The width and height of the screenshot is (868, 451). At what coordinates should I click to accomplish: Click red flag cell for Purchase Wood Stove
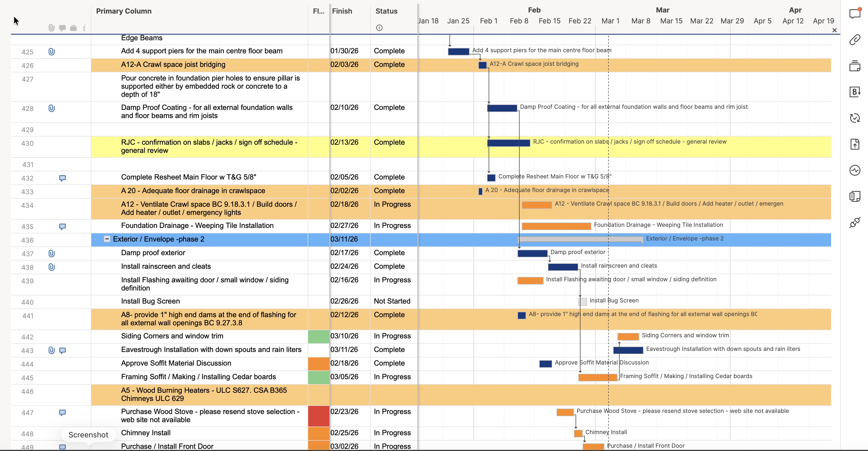[319, 416]
